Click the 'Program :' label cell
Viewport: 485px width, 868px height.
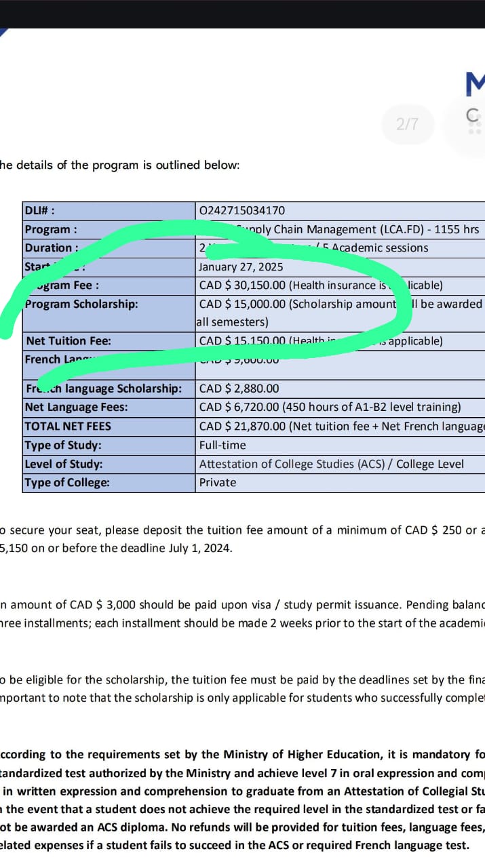(x=109, y=229)
